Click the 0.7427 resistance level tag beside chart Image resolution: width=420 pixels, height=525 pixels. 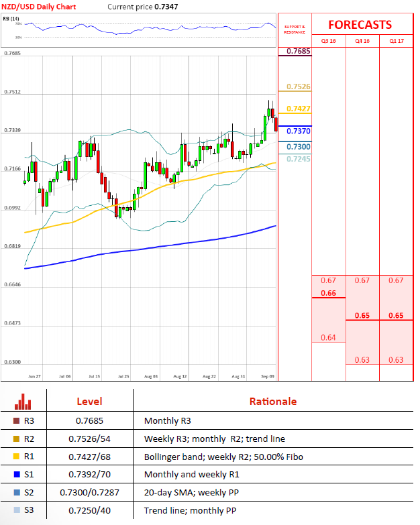298,109
